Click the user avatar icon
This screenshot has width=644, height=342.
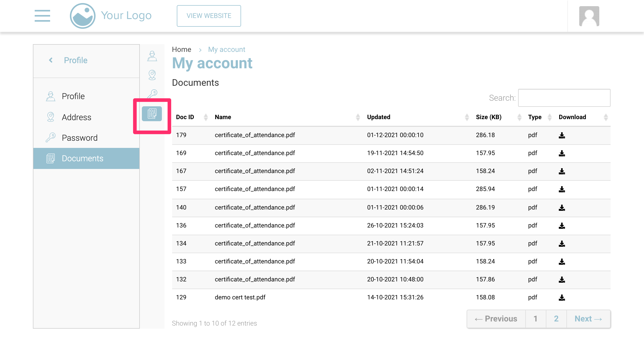pyautogui.click(x=589, y=16)
